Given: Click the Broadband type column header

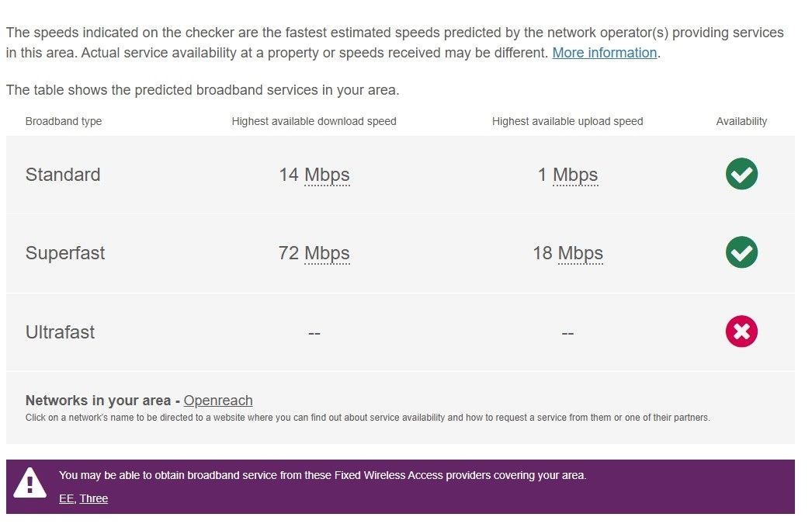Looking at the screenshot, I should 64,121.
